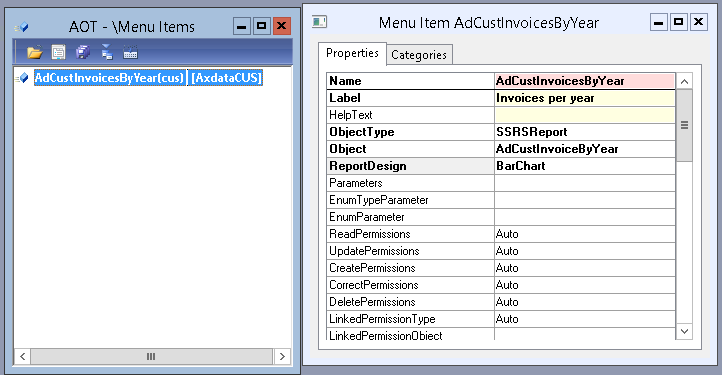Open LinkedPermissionType Auto value

(x=585, y=320)
